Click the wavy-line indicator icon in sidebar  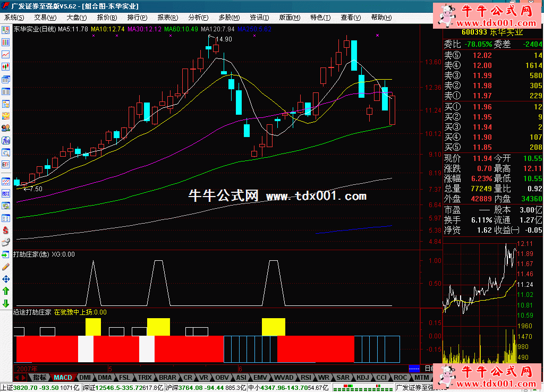[5, 182]
